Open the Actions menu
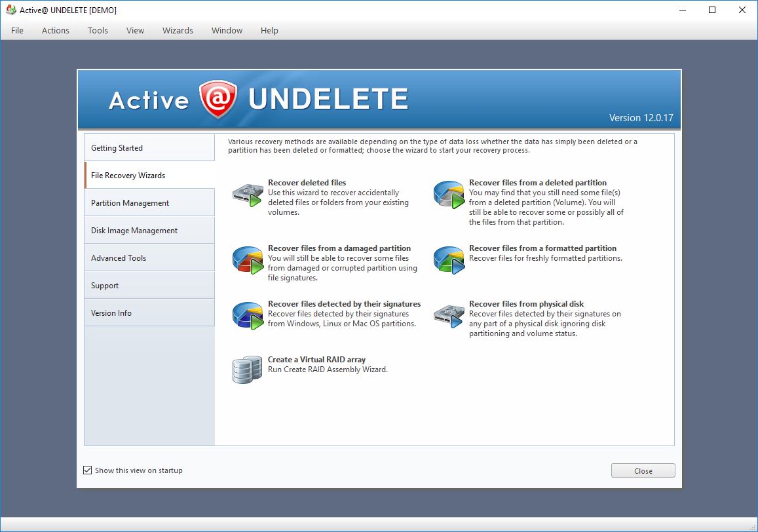This screenshot has width=758, height=532. pos(55,30)
